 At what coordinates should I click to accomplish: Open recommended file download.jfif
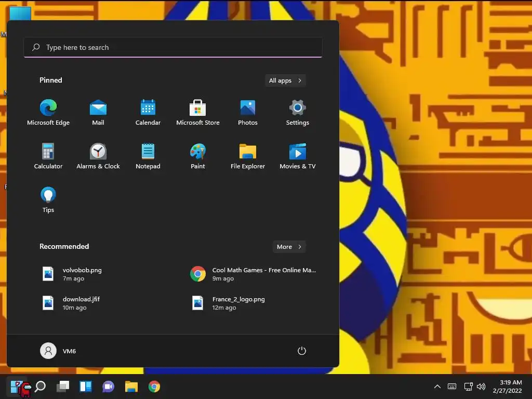click(x=71, y=303)
